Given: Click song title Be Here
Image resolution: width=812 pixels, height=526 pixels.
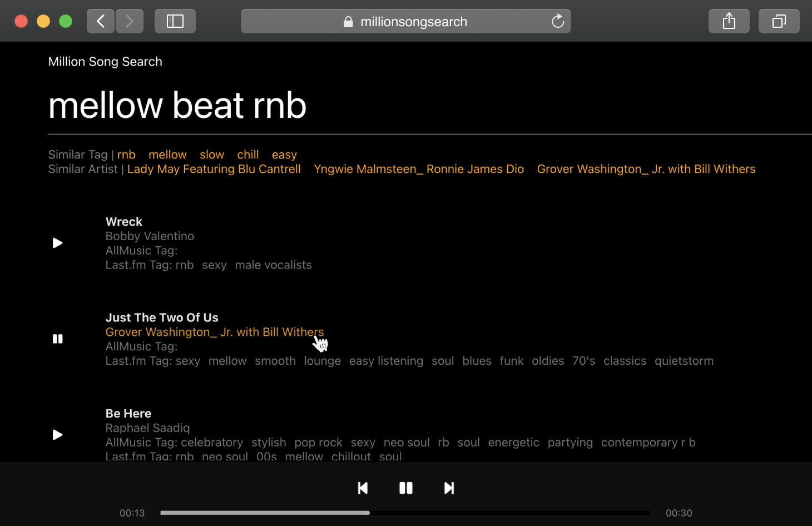Looking at the screenshot, I should click(x=128, y=414).
